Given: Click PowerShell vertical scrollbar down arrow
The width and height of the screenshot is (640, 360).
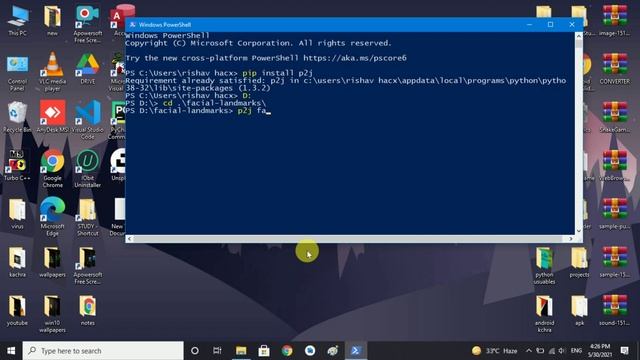Looking at the screenshot, I should tap(579, 231).
